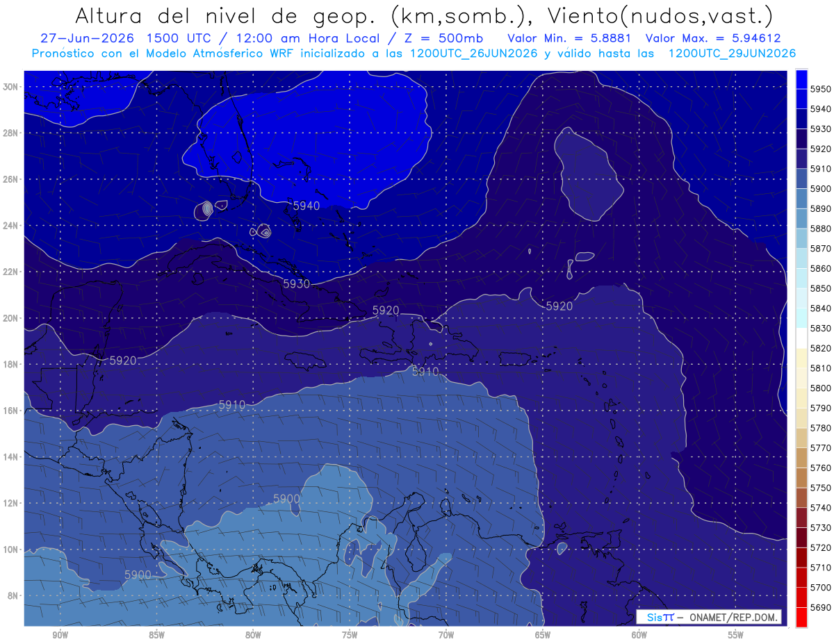Click the 5800 colorbar tick label
The image size is (834, 644).
click(x=821, y=388)
